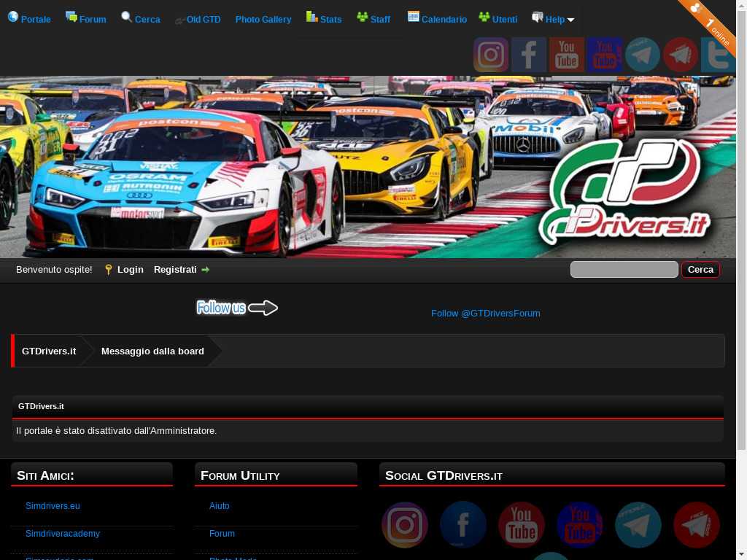
Task: Open the blue Telegram icon in the header
Action: point(642,55)
